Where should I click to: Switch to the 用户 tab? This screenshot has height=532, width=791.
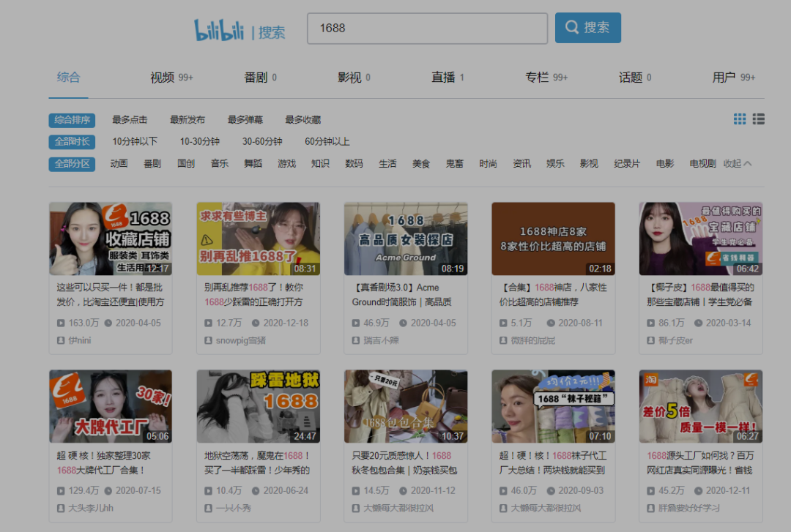[733, 77]
